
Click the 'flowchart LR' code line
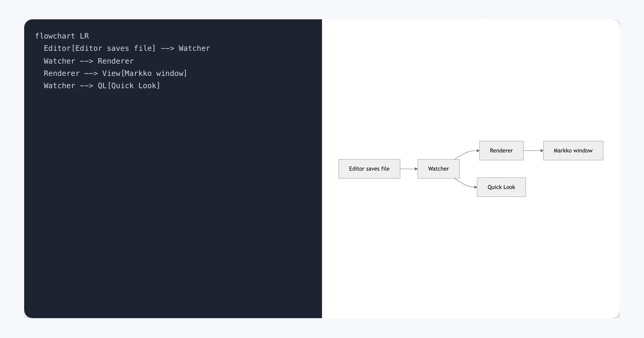tap(62, 36)
